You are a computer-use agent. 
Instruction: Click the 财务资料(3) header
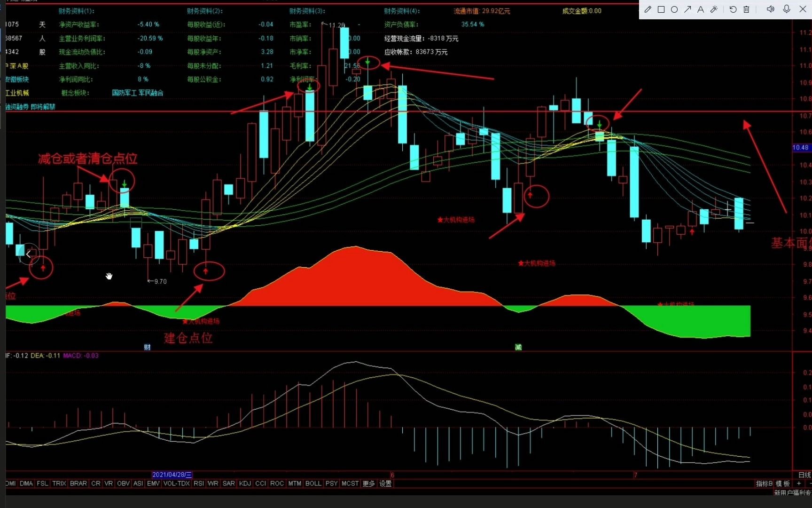[x=307, y=11]
